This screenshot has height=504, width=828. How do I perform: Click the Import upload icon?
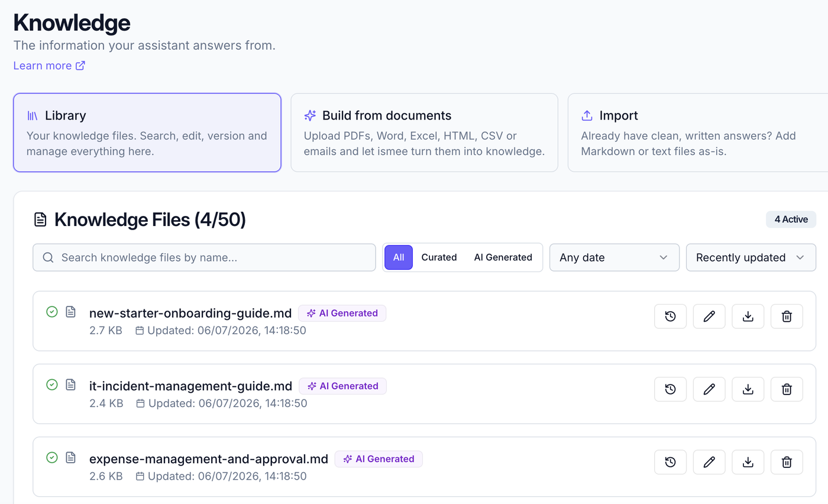click(587, 115)
